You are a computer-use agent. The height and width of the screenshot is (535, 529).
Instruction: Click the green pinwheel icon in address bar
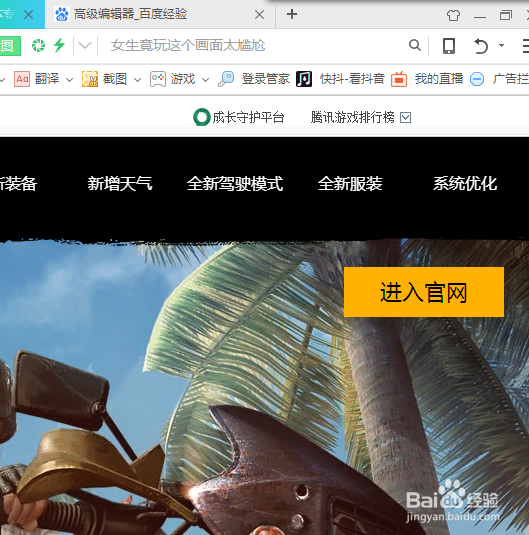[38, 45]
